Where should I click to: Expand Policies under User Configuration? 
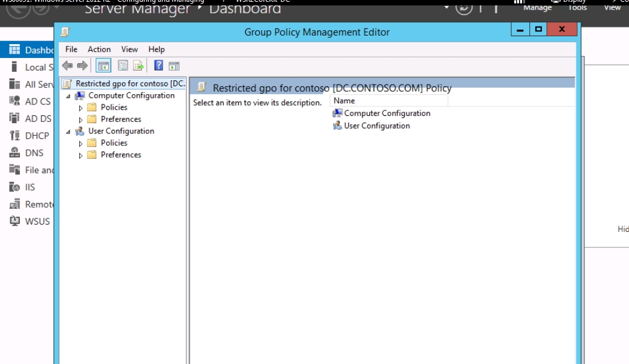coord(80,144)
